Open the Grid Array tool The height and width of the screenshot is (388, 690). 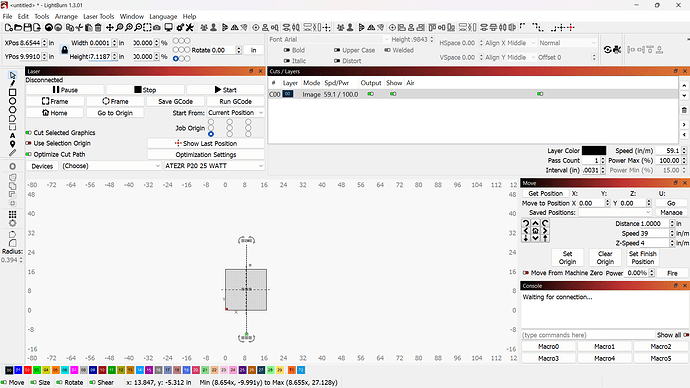point(12,214)
